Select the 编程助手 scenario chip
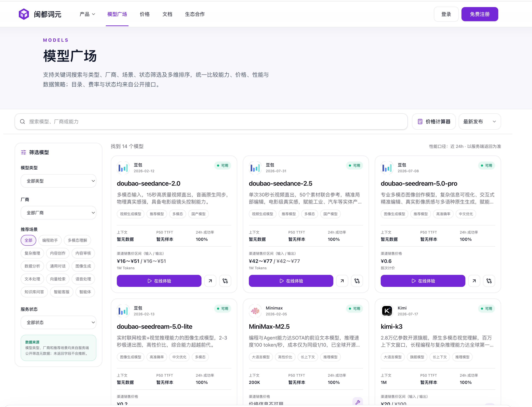This screenshot has width=532, height=407. [50, 240]
